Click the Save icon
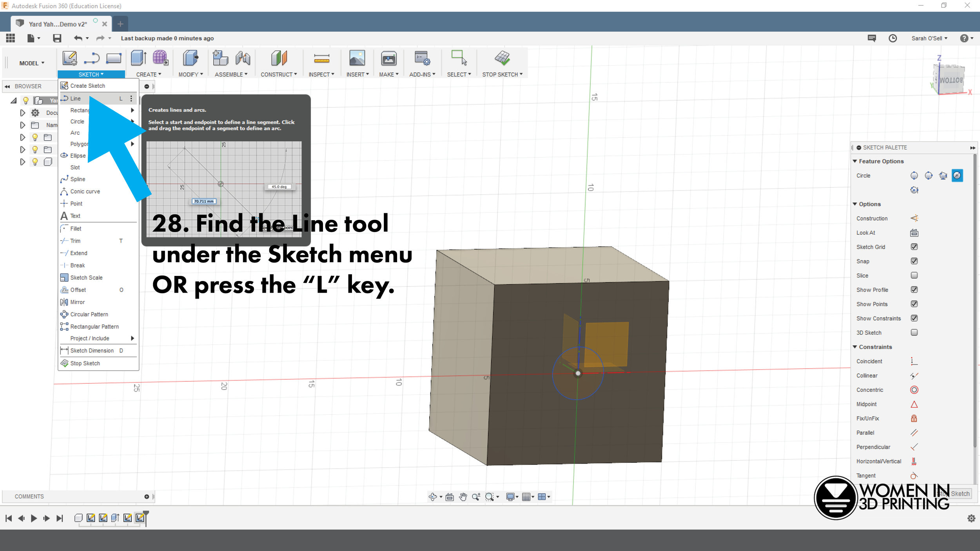 (57, 38)
